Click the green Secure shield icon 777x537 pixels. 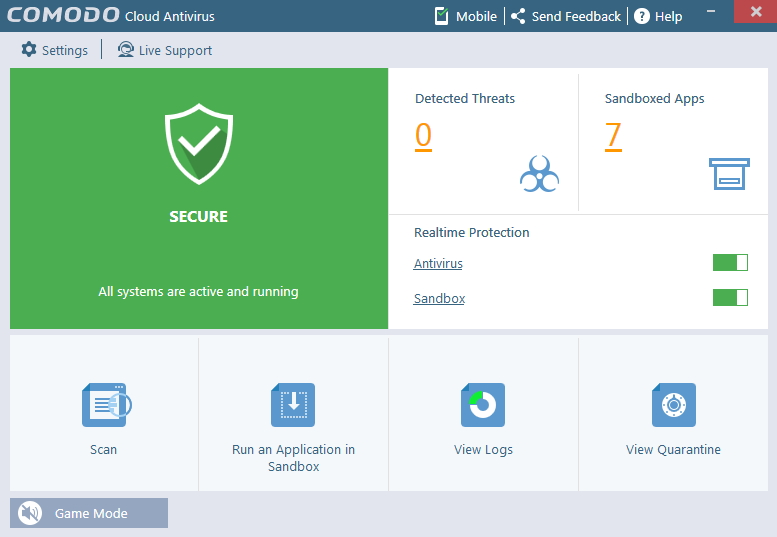tap(199, 144)
